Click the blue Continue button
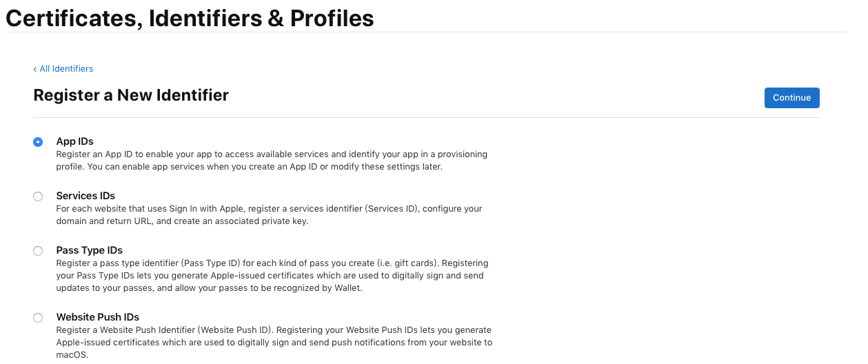The width and height of the screenshot is (868, 364). (791, 98)
